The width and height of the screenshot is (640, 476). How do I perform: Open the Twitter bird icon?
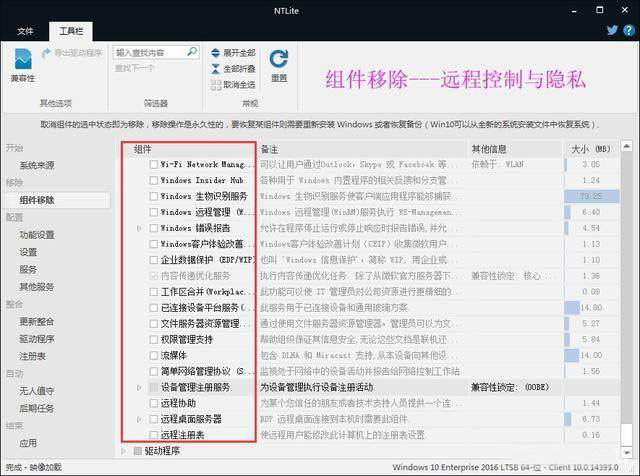[612, 30]
